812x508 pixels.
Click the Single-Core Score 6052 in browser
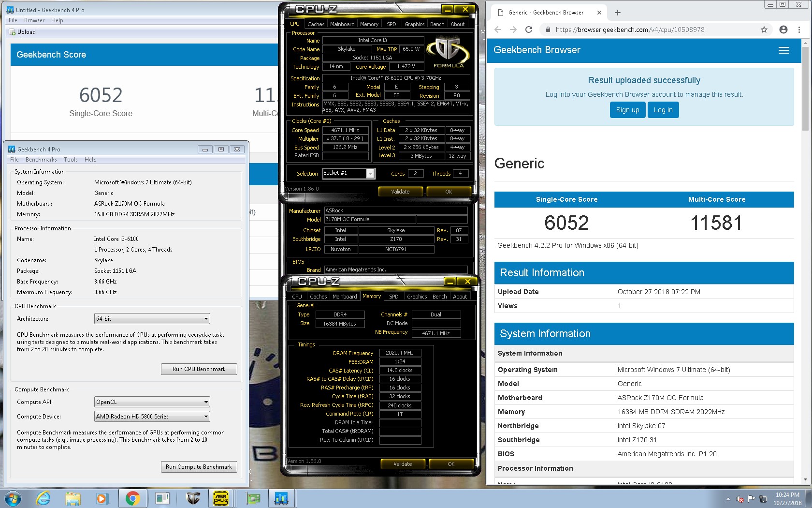566,223
